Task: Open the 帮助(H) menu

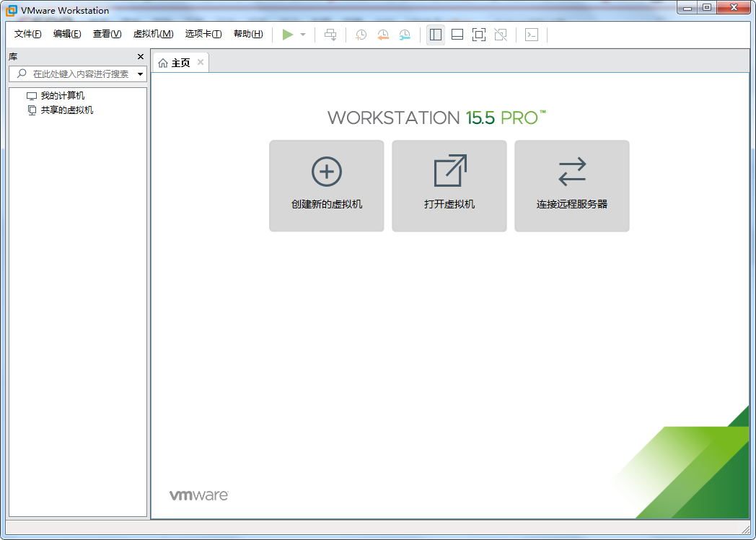Action: click(x=248, y=34)
